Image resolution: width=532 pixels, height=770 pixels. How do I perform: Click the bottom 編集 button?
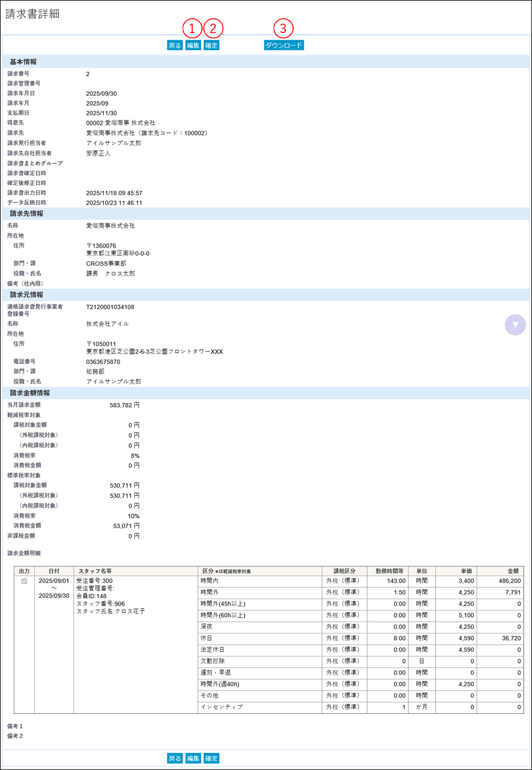[x=193, y=758]
